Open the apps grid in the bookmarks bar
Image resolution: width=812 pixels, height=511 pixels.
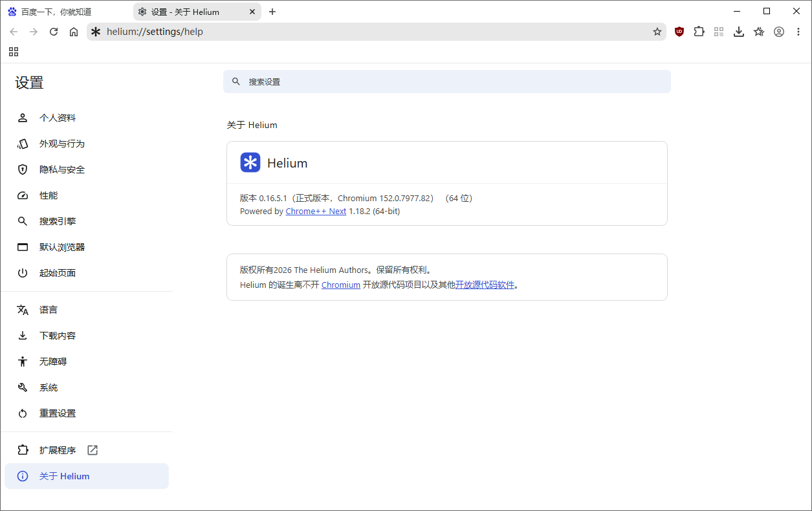point(14,52)
